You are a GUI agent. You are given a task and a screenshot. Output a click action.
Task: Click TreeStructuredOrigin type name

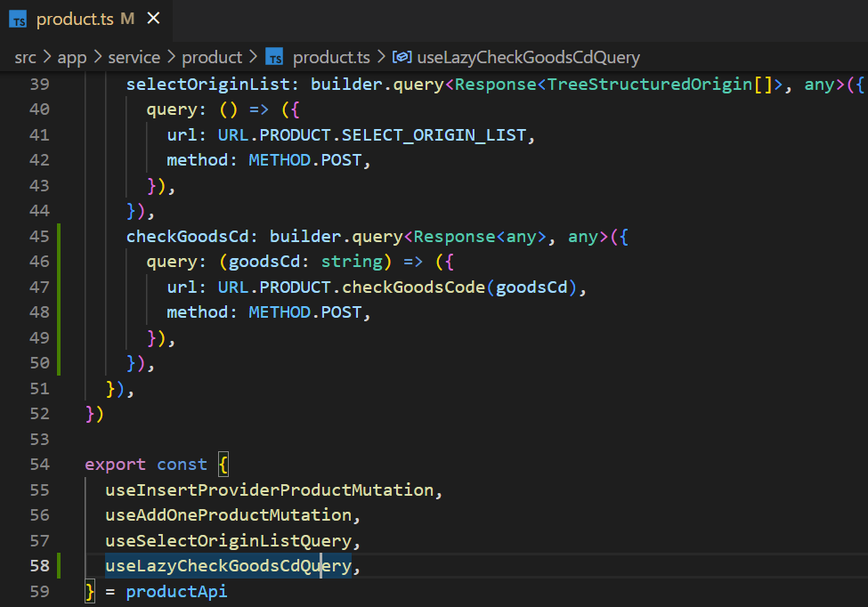point(650,85)
